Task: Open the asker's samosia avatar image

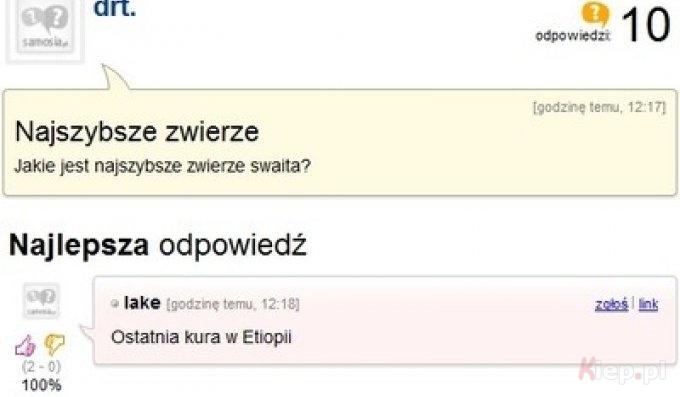Action: click(45, 29)
